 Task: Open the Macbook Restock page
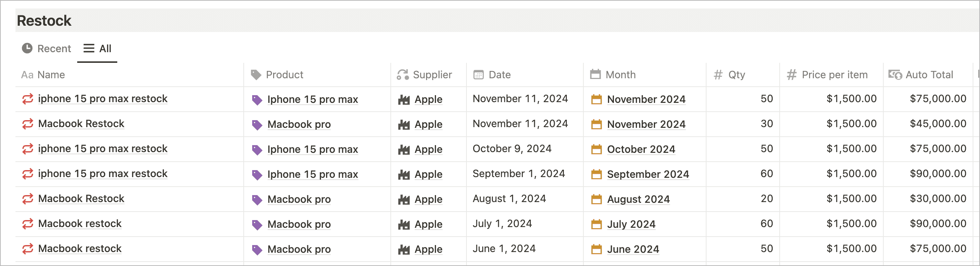(x=81, y=123)
